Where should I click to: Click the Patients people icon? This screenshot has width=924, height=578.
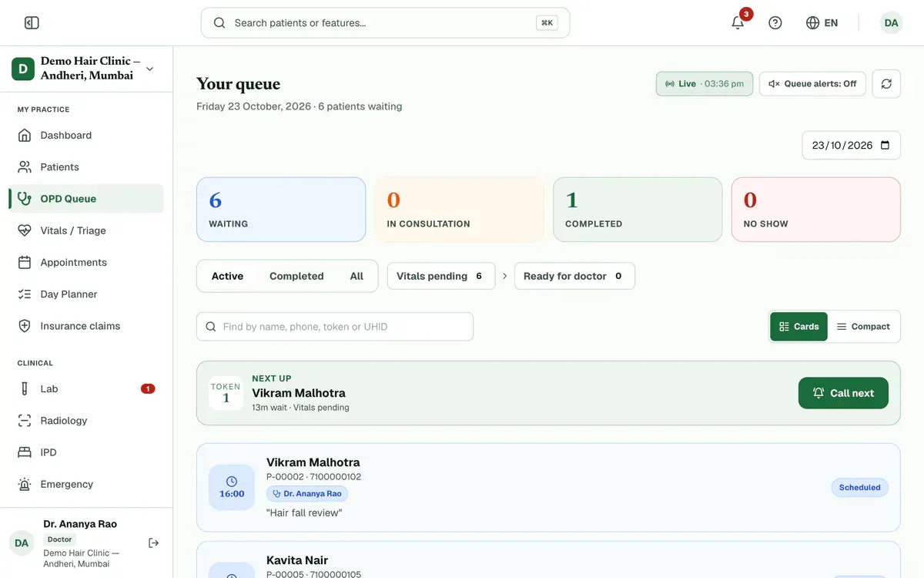click(x=25, y=166)
